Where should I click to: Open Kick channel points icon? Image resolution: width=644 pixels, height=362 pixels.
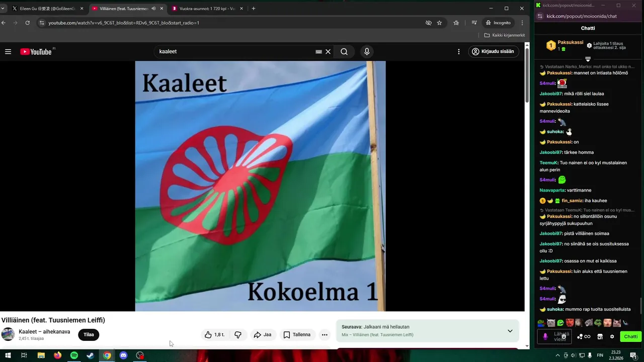584,336
